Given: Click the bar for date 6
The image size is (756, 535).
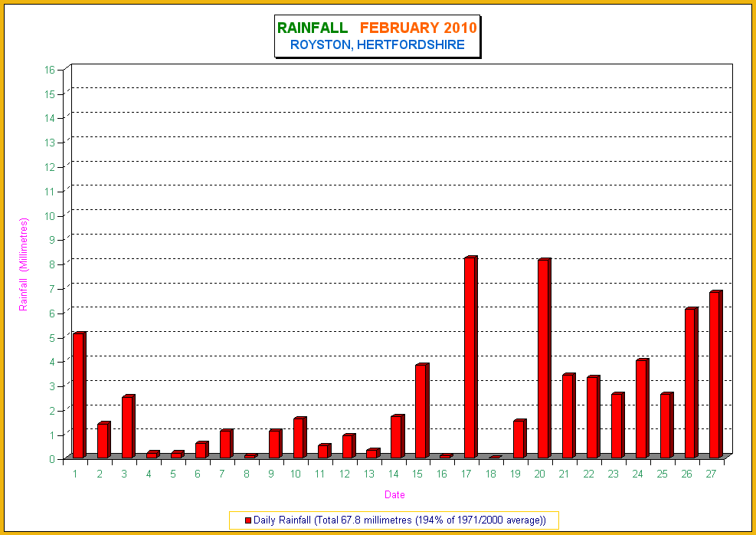Looking at the screenshot, I should tap(201, 450).
